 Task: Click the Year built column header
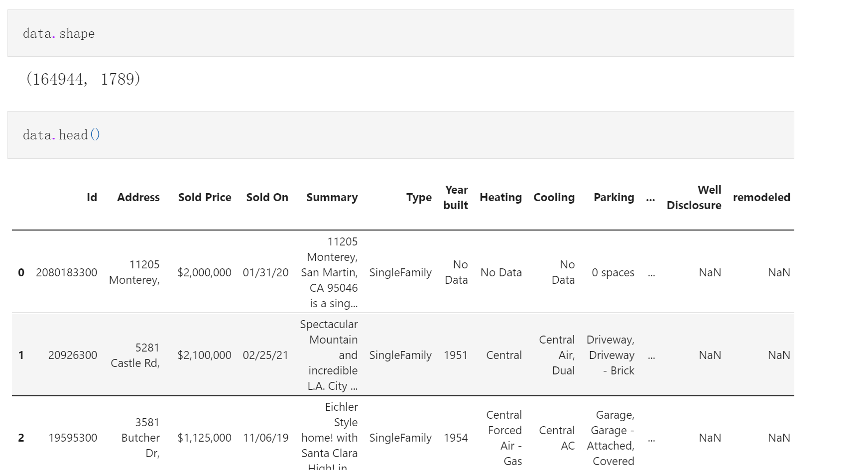pyautogui.click(x=456, y=198)
